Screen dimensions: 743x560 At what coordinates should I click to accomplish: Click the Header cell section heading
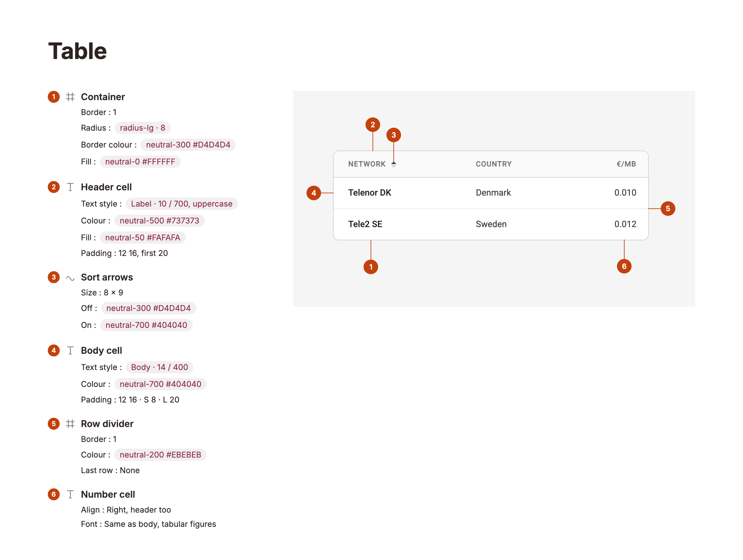pyautogui.click(x=106, y=187)
